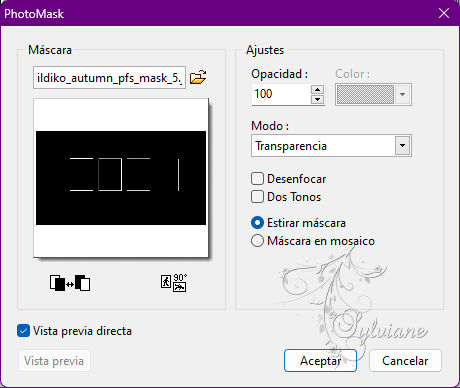460x388 pixels.
Task: Enable the Desenfocar checkbox
Action: [257, 179]
